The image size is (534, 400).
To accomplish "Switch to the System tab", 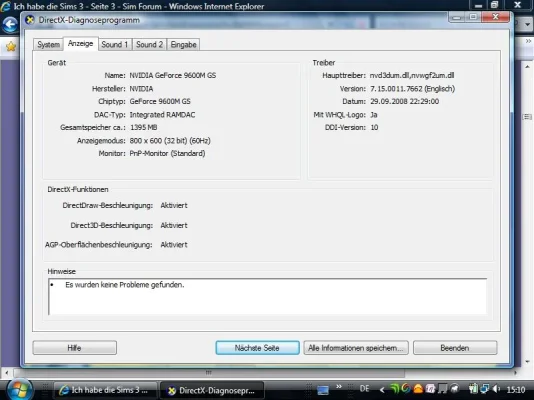I will pyautogui.click(x=48, y=45).
